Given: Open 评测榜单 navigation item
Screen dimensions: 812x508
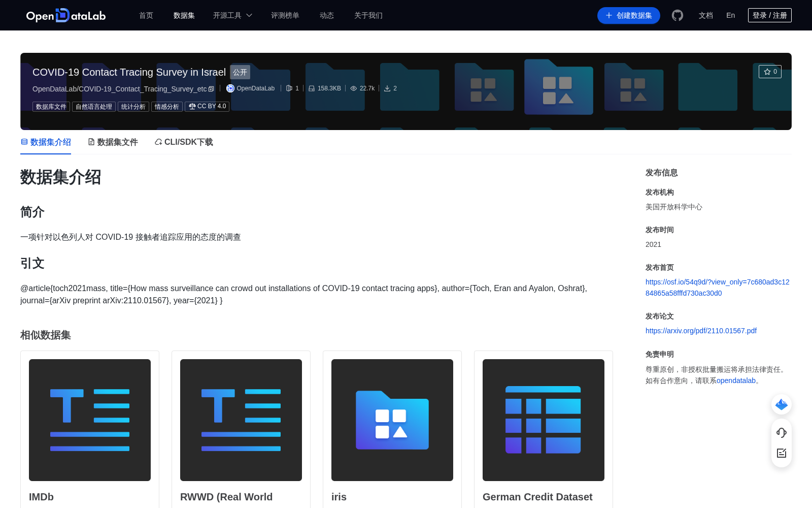Looking at the screenshot, I should pos(285,15).
